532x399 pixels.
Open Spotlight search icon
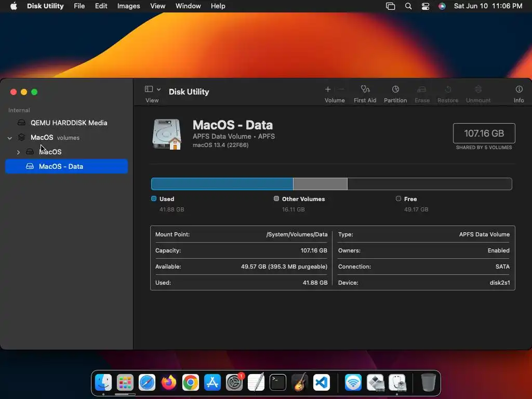pyautogui.click(x=408, y=6)
